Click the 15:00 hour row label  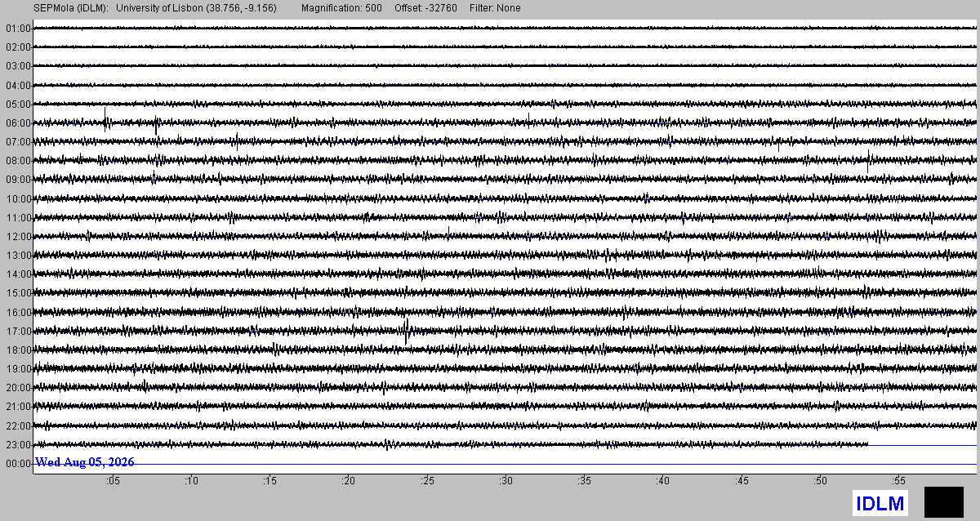18,293
